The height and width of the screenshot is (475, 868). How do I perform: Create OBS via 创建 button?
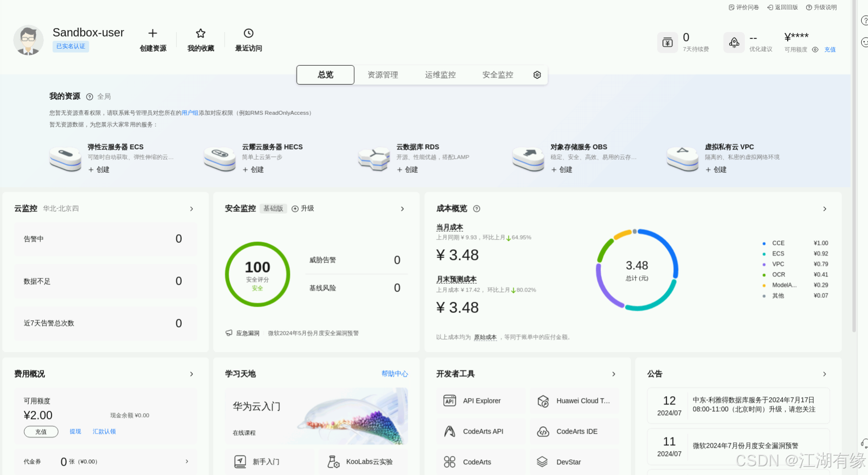pyautogui.click(x=562, y=170)
